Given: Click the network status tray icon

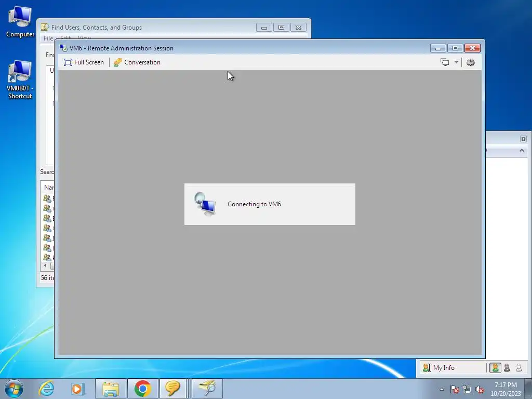Looking at the screenshot, I should [x=467, y=389].
